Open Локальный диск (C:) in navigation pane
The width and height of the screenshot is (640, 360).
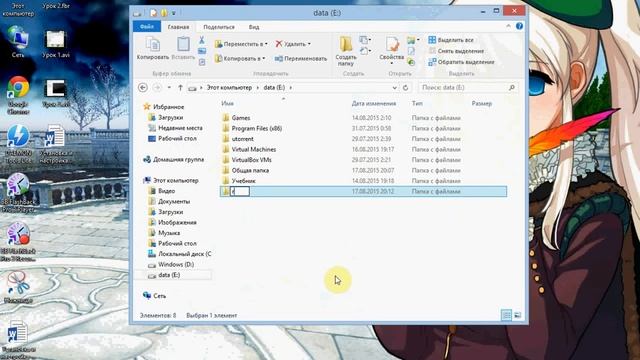click(x=184, y=254)
